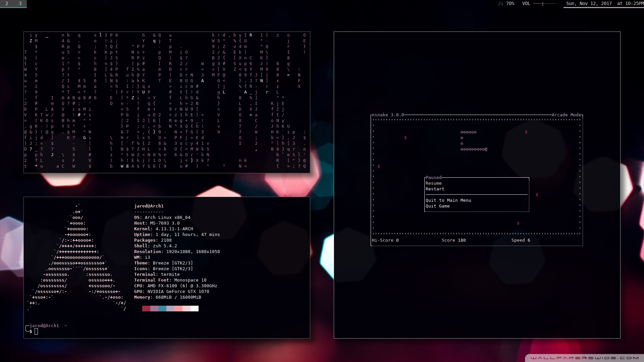Click the Hi-Score 0 readout in nsnake
The image size is (644, 362).
[385, 240]
